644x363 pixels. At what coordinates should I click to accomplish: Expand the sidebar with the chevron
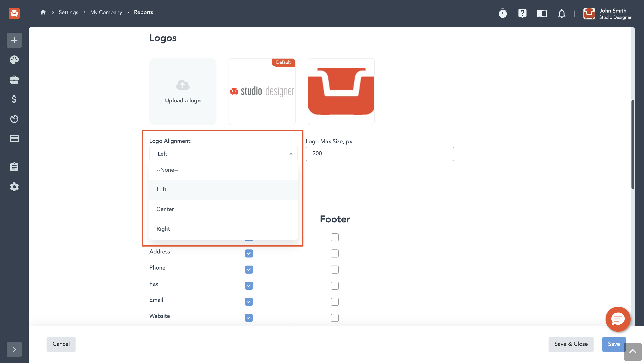pyautogui.click(x=14, y=349)
